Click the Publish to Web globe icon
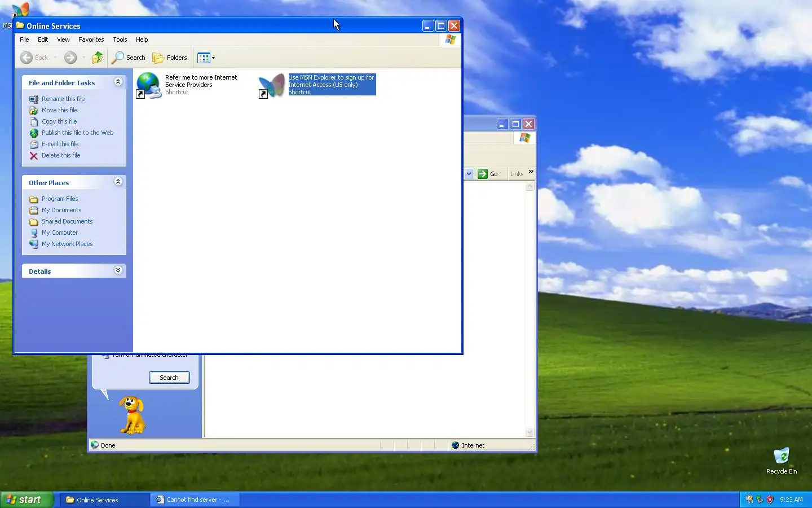812x508 pixels. [x=34, y=133]
